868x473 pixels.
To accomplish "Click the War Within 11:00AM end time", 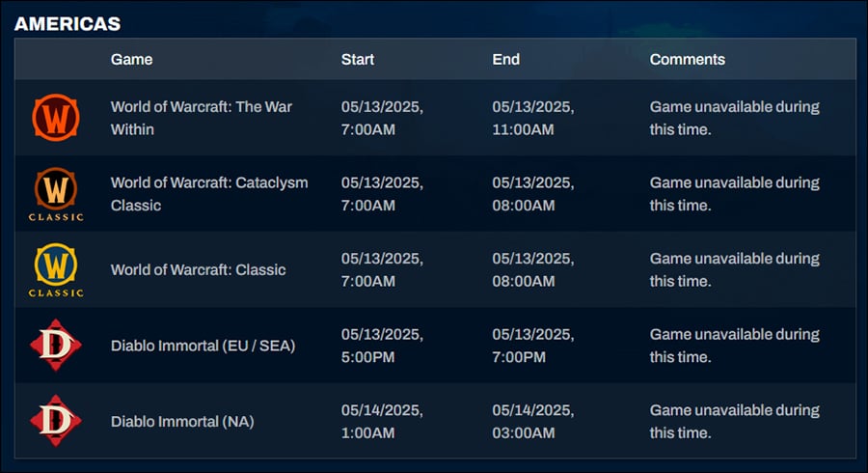I will (533, 118).
